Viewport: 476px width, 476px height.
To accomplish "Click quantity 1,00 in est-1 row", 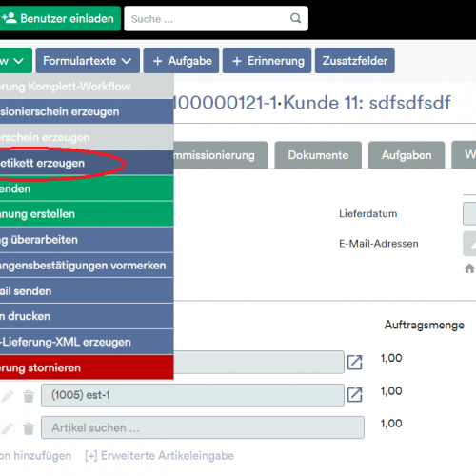I will click(391, 391).
